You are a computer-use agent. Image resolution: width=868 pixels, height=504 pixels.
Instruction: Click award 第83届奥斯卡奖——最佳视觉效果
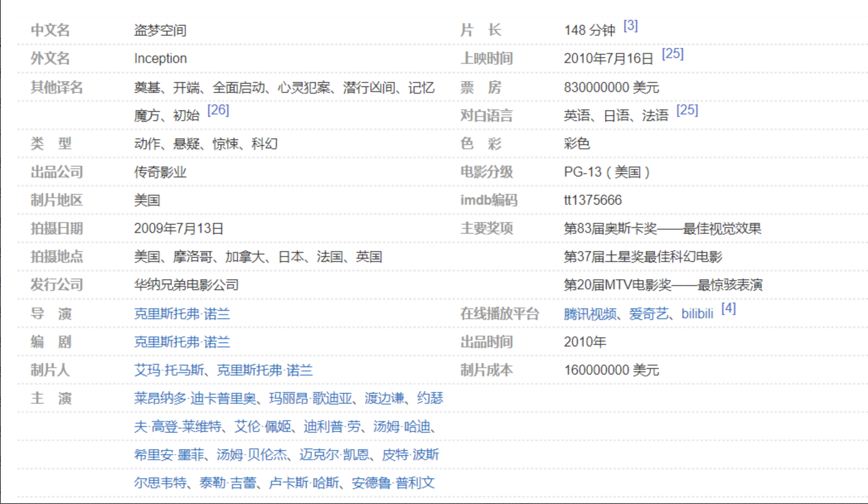point(662,228)
